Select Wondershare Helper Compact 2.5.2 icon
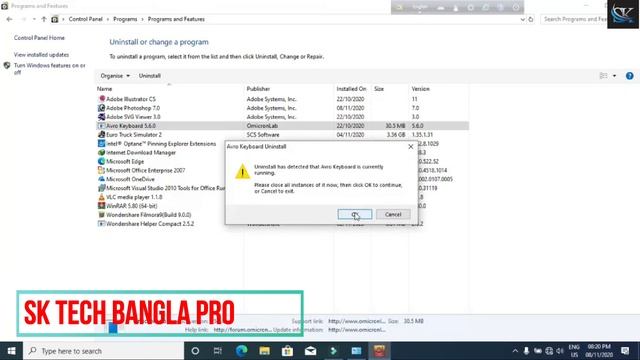 pos(102,224)
